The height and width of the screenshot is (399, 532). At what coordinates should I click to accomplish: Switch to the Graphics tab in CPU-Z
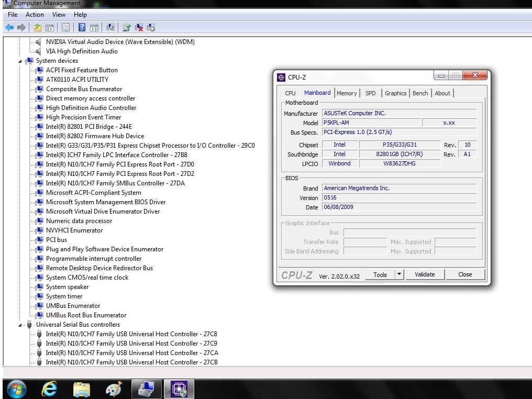point(396,93)
